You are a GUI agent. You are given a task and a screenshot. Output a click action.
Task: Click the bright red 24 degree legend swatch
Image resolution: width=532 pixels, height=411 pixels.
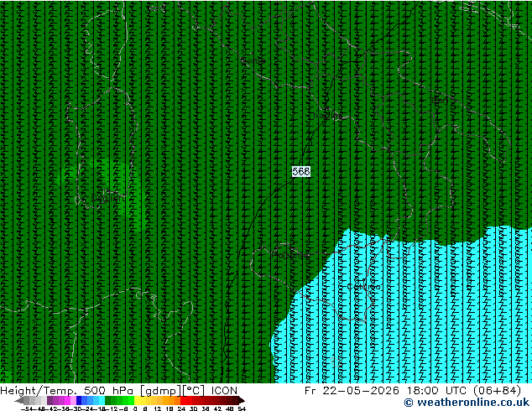pos(183,400)
